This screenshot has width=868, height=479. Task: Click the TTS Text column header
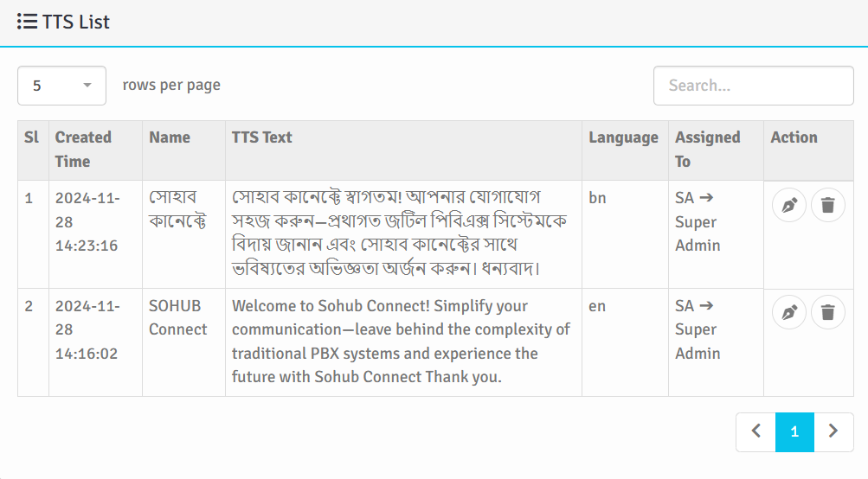click(x=262, y=137)
